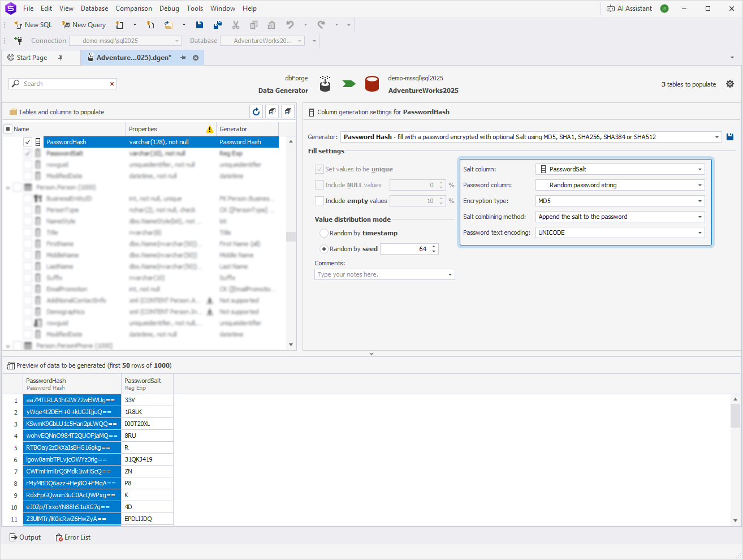This screenshot has width=743, height=560.
Task: Open the new document dropdown arrow
Action: pos(135,25)
